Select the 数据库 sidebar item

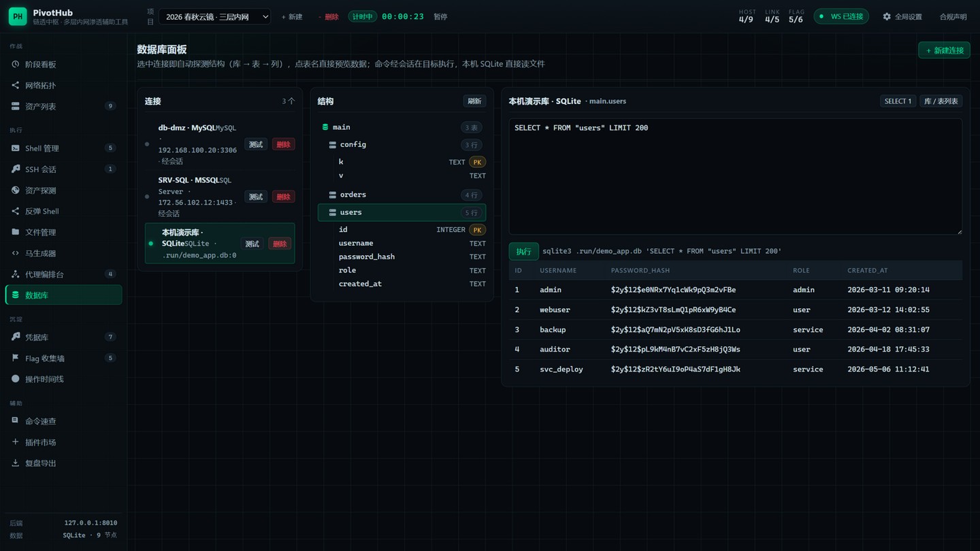pos(63,295)
